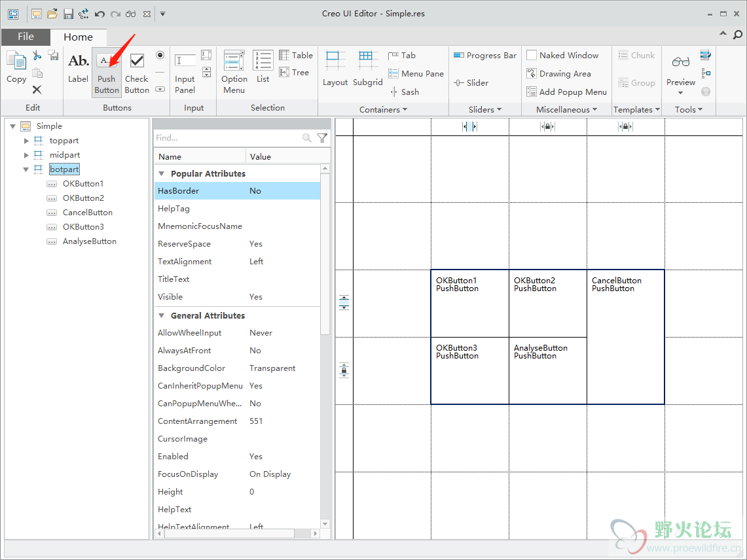Open the File menu

click(26, 37)
